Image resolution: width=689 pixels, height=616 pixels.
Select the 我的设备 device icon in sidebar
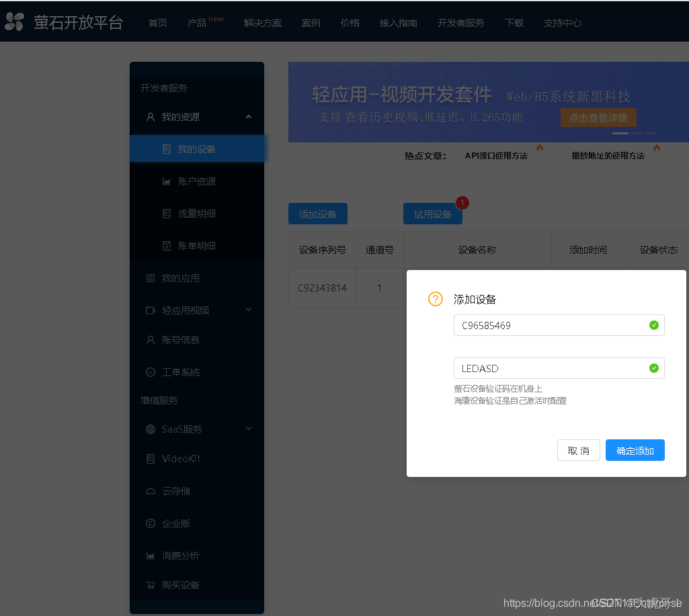(x=166, y=148)
